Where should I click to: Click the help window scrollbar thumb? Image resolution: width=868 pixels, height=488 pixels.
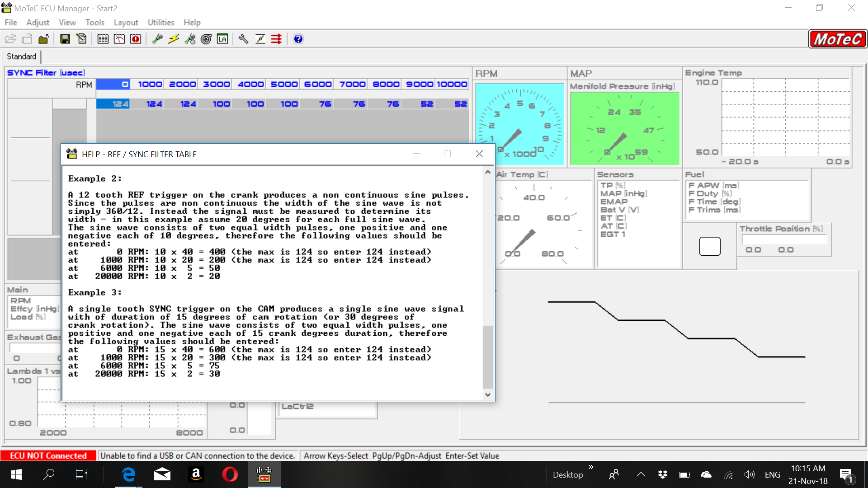pyautogui.click(x=488, y=357)
